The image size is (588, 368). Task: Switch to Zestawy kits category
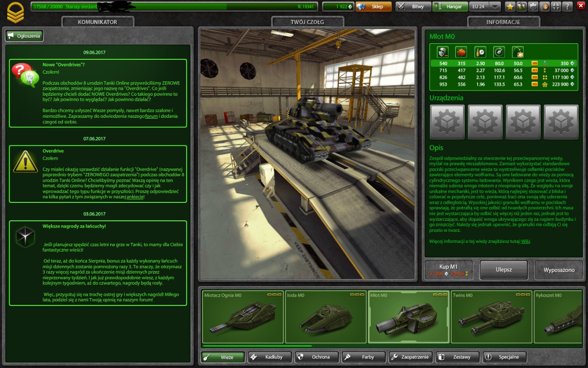coord(458,357)
